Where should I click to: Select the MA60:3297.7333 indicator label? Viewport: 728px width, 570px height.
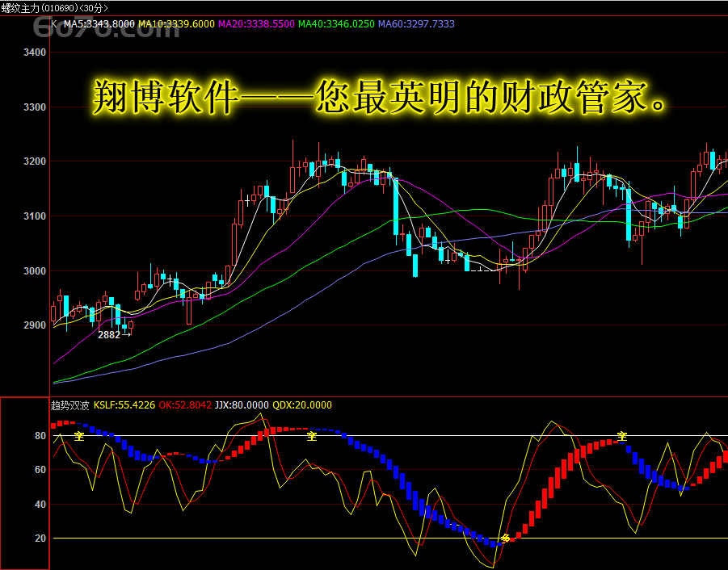click(x=416, y=24)
